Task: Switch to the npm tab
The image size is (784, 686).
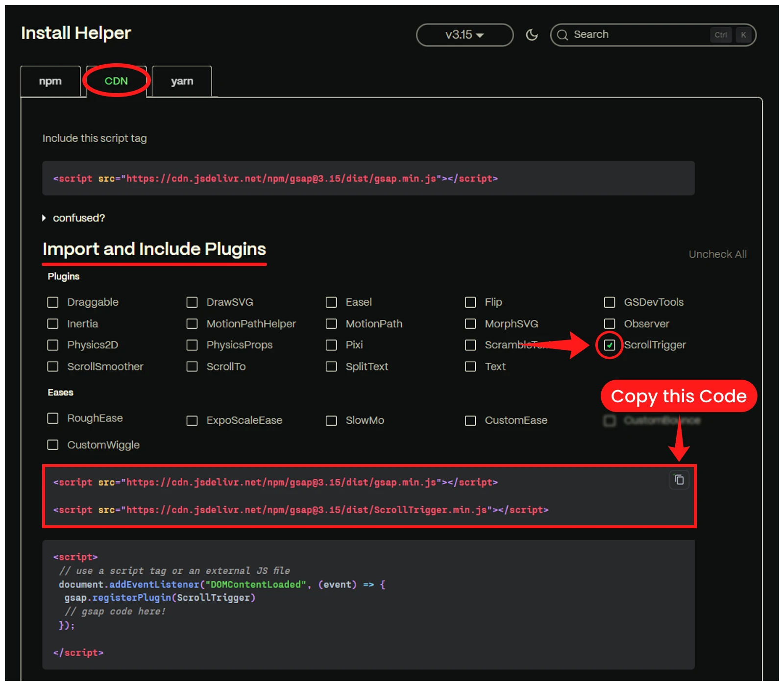Action: [x=50, y=81]
